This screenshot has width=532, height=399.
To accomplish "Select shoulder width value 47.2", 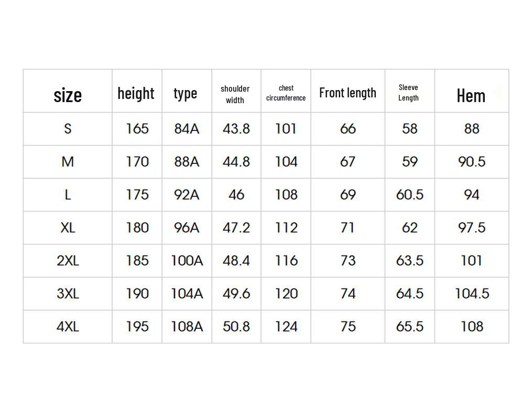I will [x=236, y=227].
